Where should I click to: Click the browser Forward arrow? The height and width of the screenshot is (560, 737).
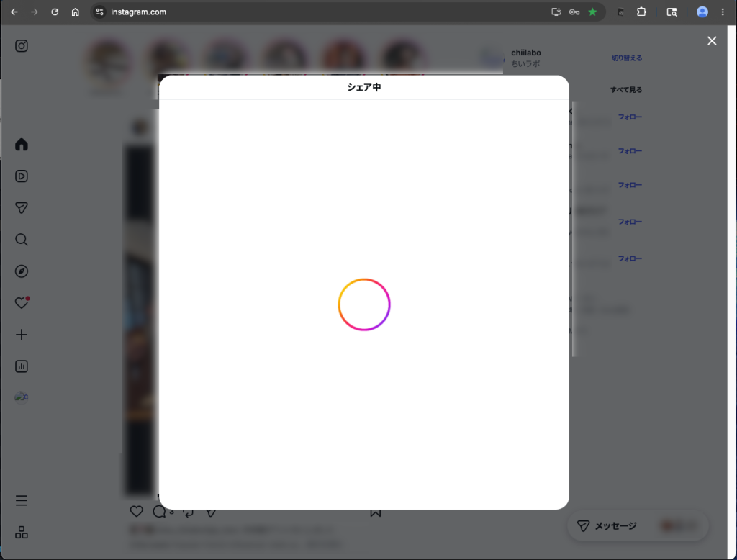click(35, 12)
